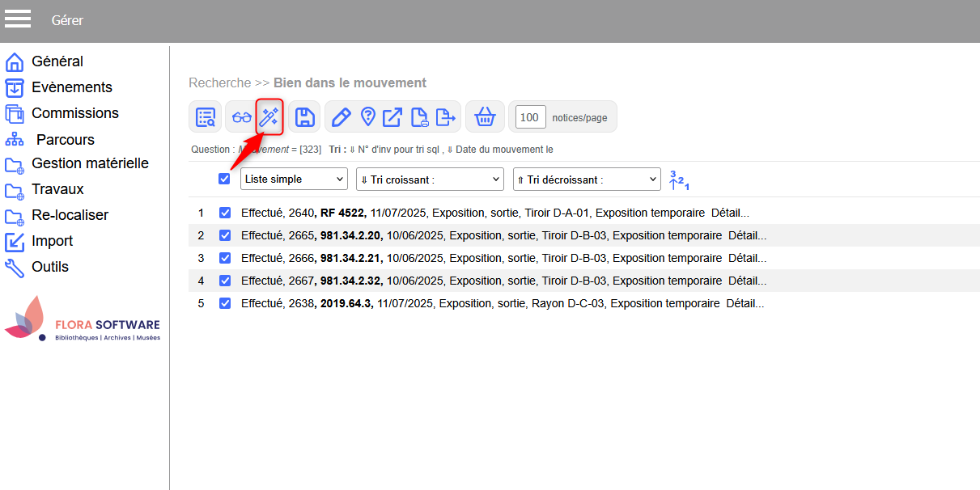This screenshot has width=980, height=490.
Task: Click the numeric sort order icon
Action: pyautogui.click(x=679, y=180)
